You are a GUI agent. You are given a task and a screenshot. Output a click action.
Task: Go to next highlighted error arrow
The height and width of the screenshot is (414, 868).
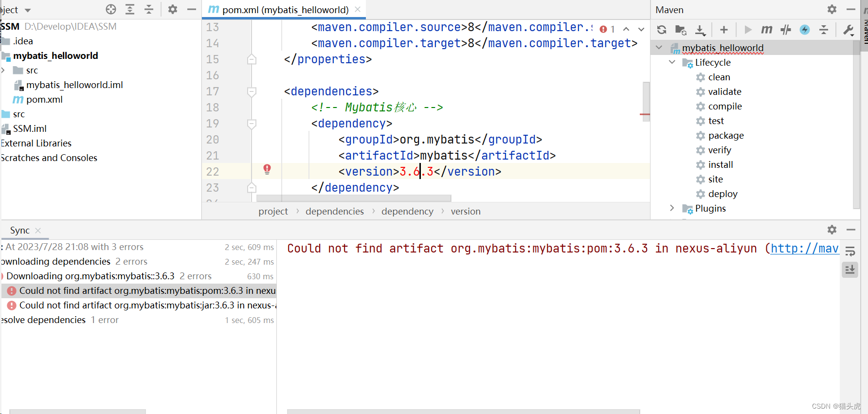pyautogui.click(x=641, y=29)
